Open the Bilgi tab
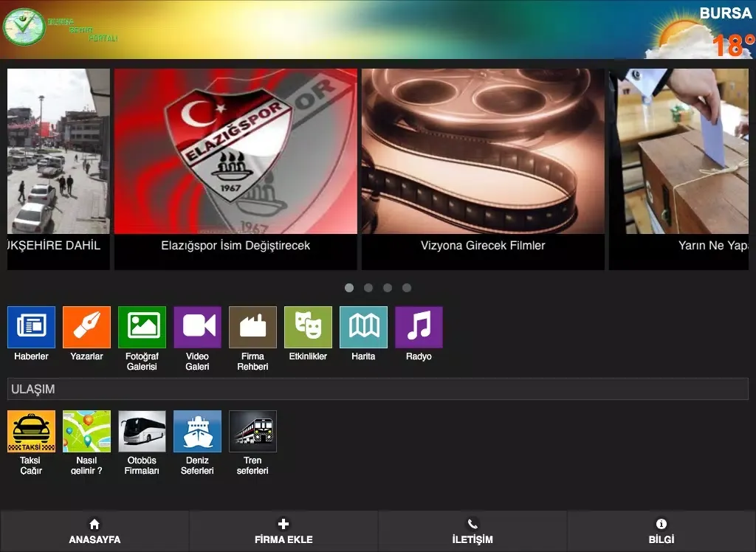Viewport: 756px width, 552px height. (x=661, y=531)
